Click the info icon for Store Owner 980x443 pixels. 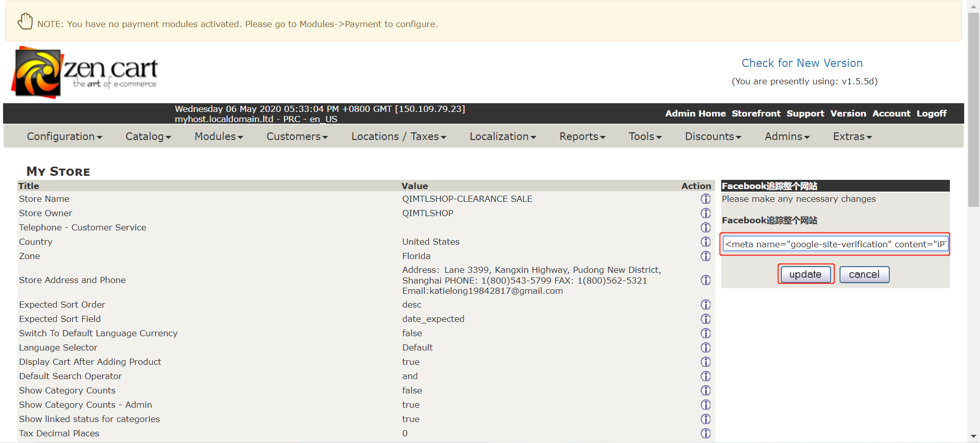705,213
